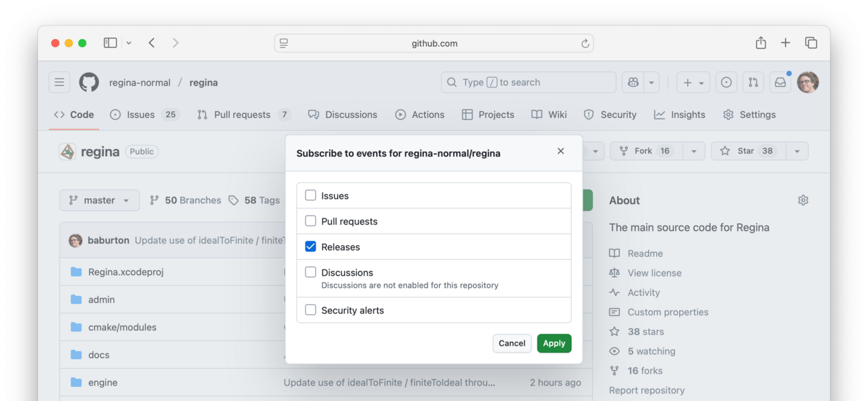
Task: Fork the regina repository
Action: [646, 151]
